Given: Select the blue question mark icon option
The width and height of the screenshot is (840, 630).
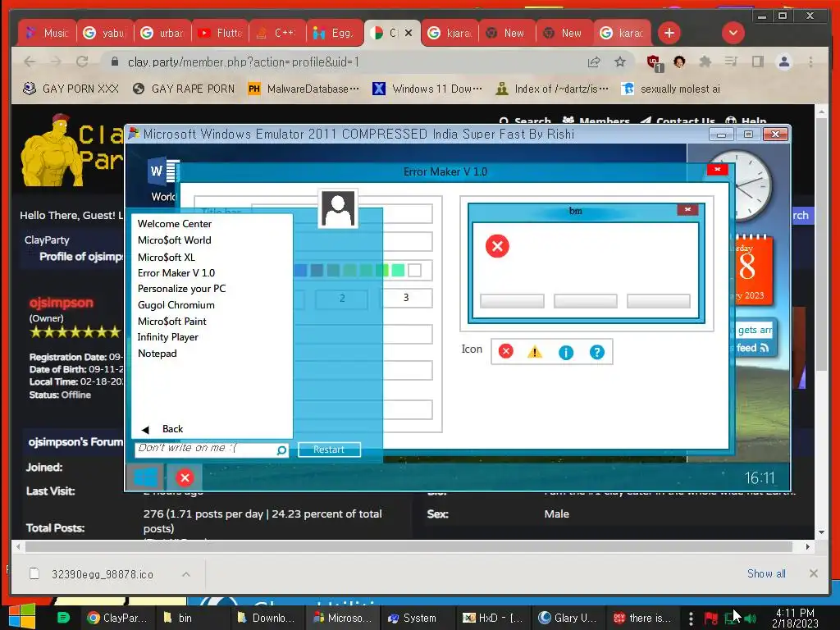Looking at the screenshot, I should point(597,352).
